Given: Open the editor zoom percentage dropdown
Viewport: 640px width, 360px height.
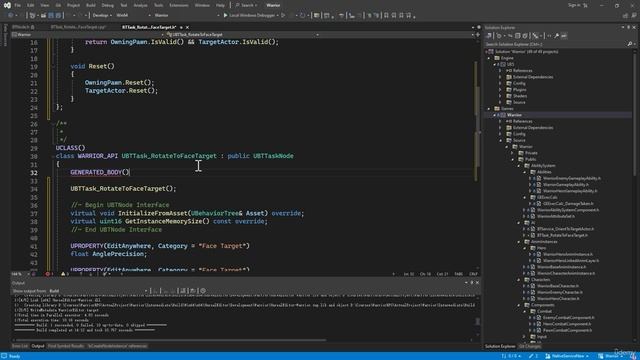Looking at the screenshot, I should pos(20,274).
